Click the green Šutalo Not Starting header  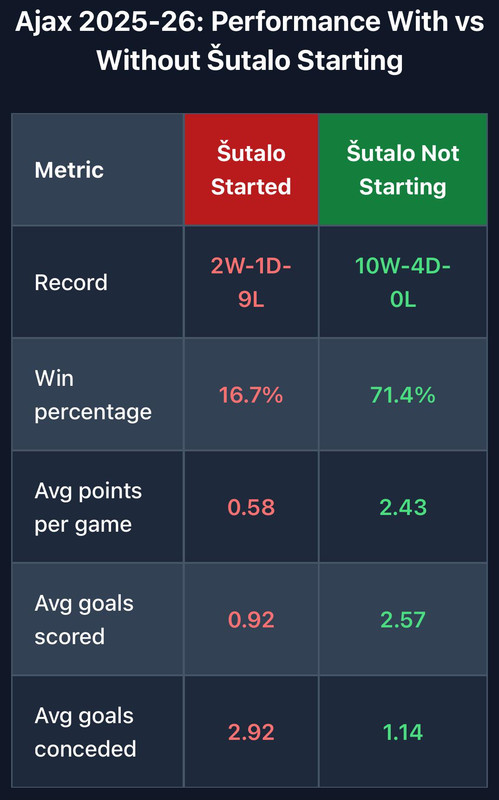click(403, 169)
